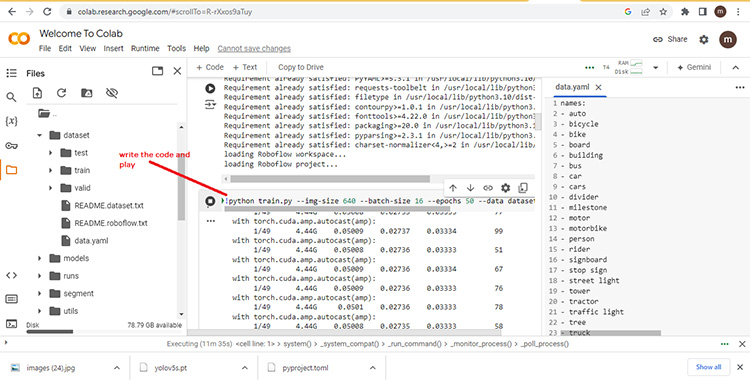Mirror cell in tab
The height and width of the screenshot is (382, 750).
(523, 188)
